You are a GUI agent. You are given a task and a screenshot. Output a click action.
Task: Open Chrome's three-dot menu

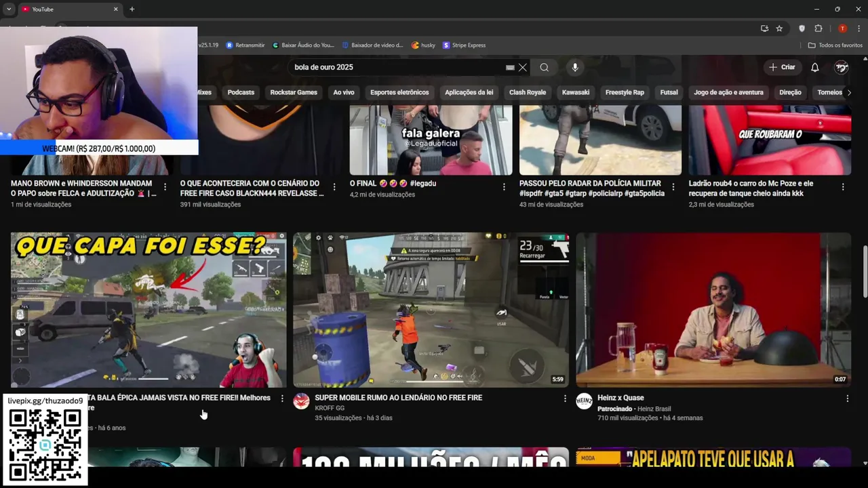[859, 28]
